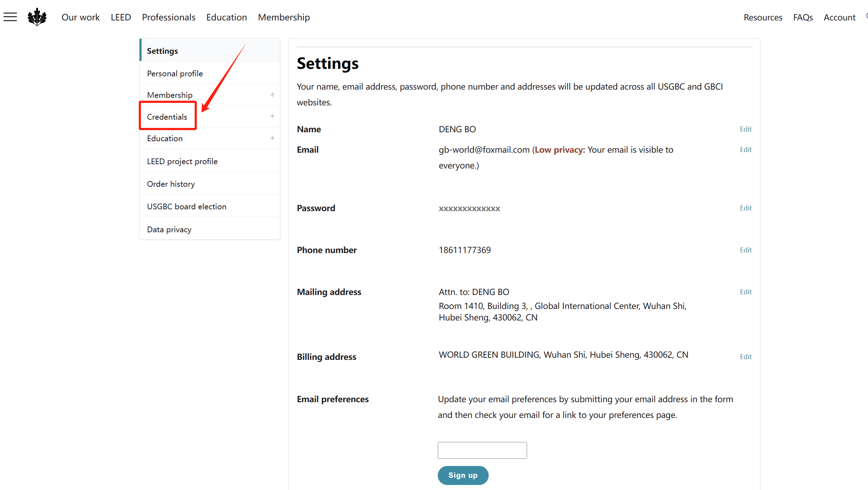Open the Education top navigation item
The image size is (868, 490).
click(x=227, y=17)
